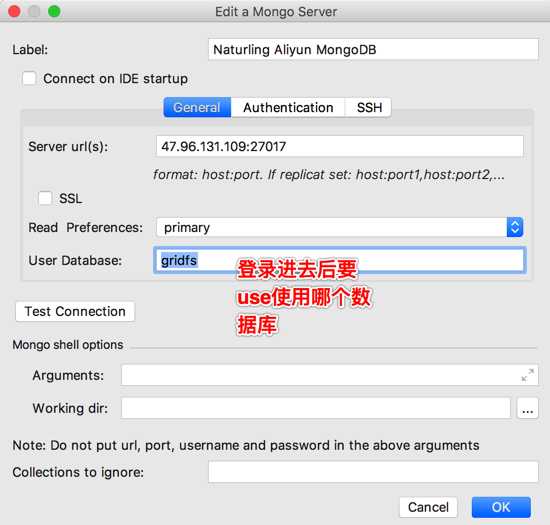Open the SSH tab
Image resolution: width=550 pixels, height=525 pixels.
coord(369,107)
